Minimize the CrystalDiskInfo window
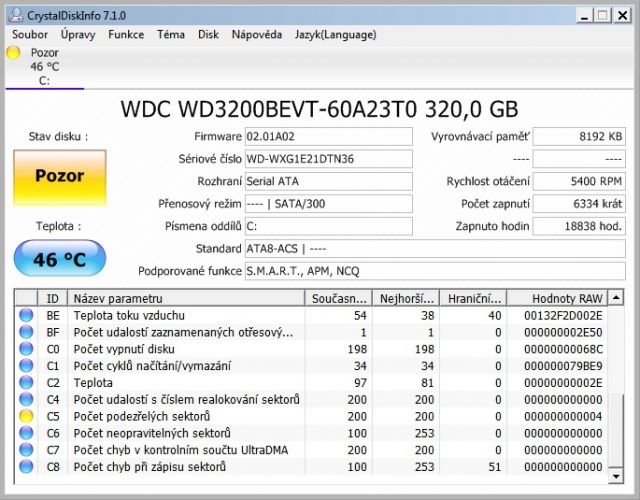 coord(584,16)
